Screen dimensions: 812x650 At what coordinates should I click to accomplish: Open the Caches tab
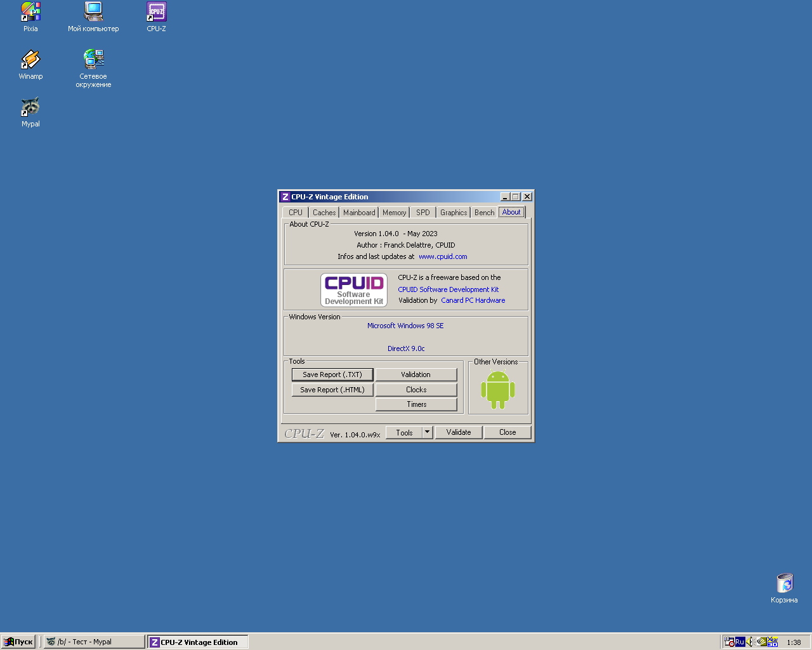pos(324,213)
